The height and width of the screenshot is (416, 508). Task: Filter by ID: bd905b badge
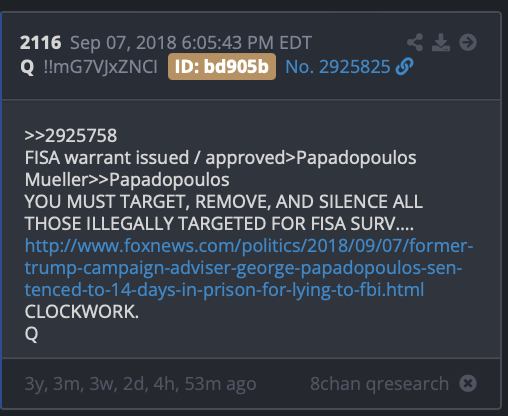click(x=222, y=66)
